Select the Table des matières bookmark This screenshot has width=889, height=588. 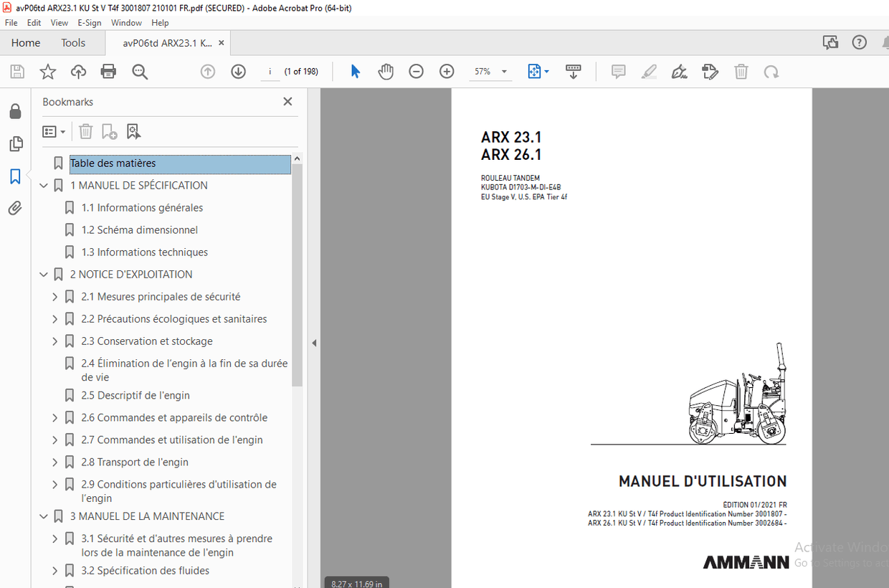coord(112,163)
